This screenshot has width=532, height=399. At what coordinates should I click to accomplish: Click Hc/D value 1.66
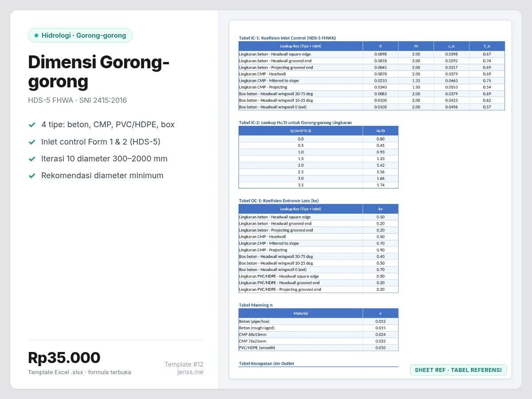tap(380, 179)
